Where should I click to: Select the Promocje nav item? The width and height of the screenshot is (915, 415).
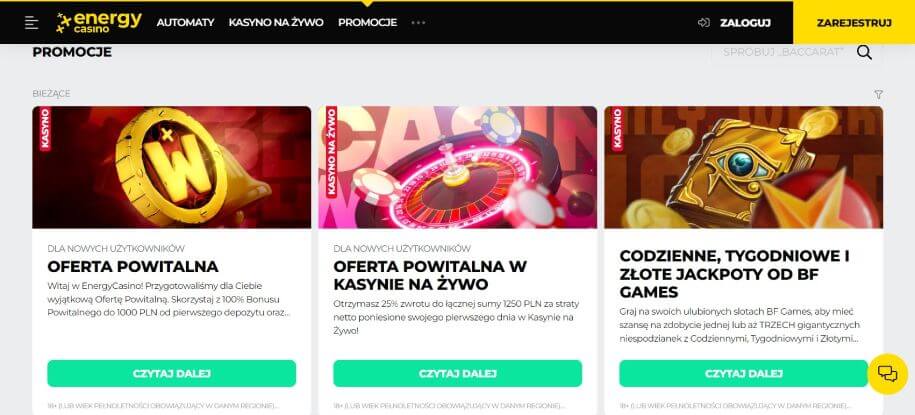click(368, 23)
